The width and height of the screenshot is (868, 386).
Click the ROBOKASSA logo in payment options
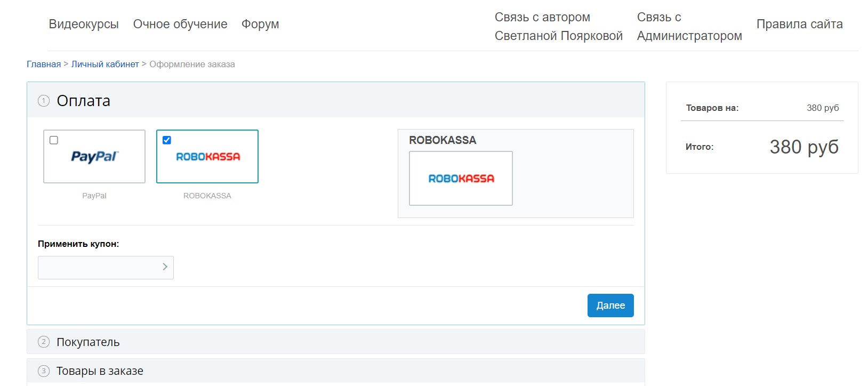pyautogui.click(x=207, y=157)
